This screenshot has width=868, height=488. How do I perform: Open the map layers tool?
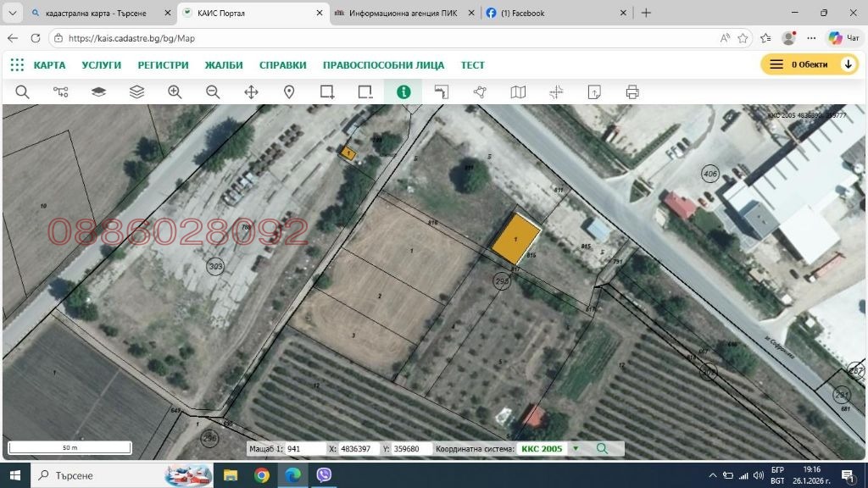[x=136, y=91]
